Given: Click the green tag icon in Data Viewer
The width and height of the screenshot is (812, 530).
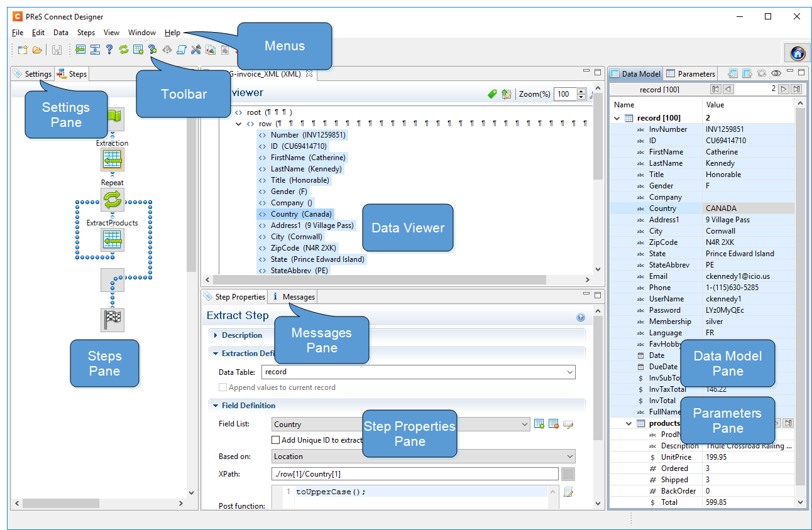Looking at the screenshot, I should [493, 94].
